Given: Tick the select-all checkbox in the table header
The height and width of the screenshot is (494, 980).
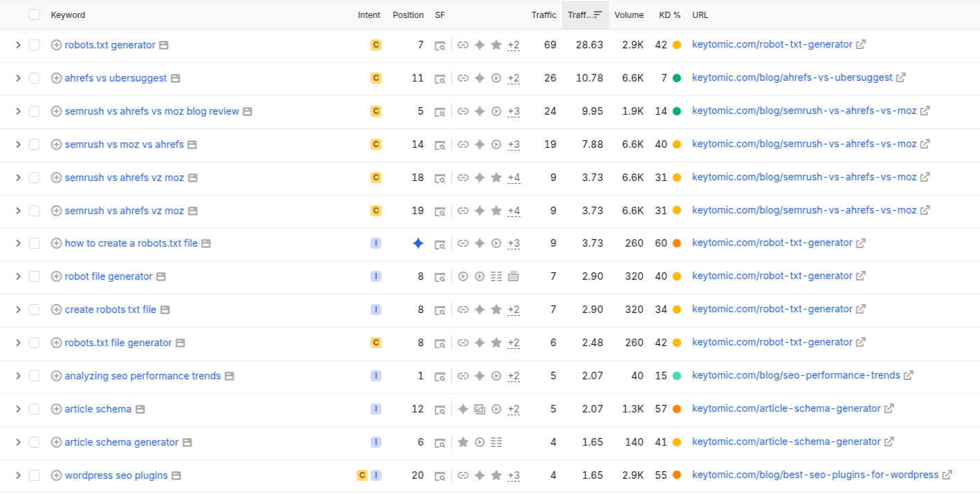Looking at the screenshot, I should click(35, 15).
